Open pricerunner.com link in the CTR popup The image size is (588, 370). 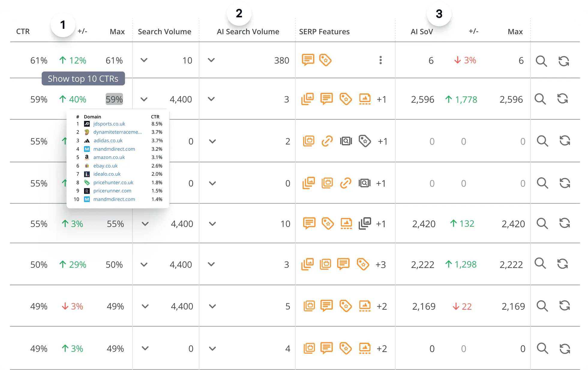pos(112,191)
